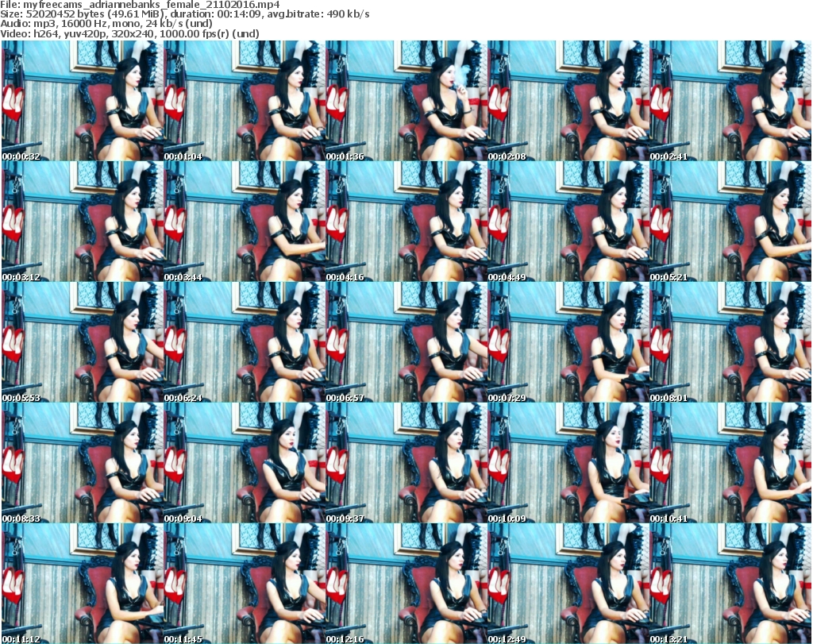Click the Video line reading h264, yuv420p
Viewport: 813px width, 644px height.
click(129, 33)
